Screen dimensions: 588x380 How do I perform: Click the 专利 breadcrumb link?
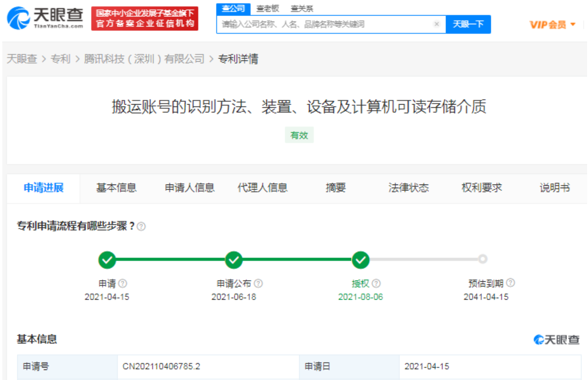tap(60, 59)
